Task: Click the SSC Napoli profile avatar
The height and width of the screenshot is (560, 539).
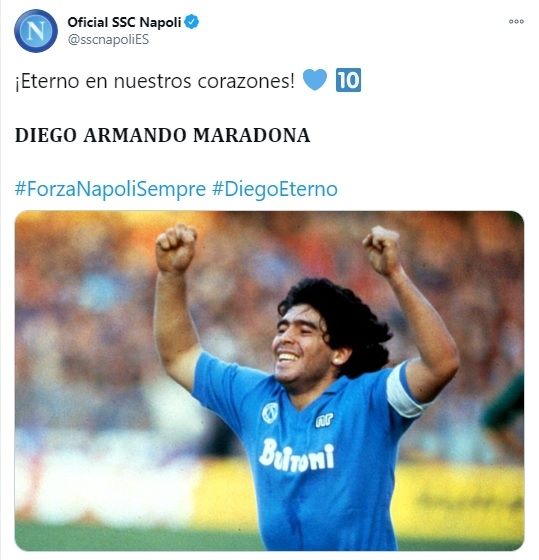Action: click(36, 31)
